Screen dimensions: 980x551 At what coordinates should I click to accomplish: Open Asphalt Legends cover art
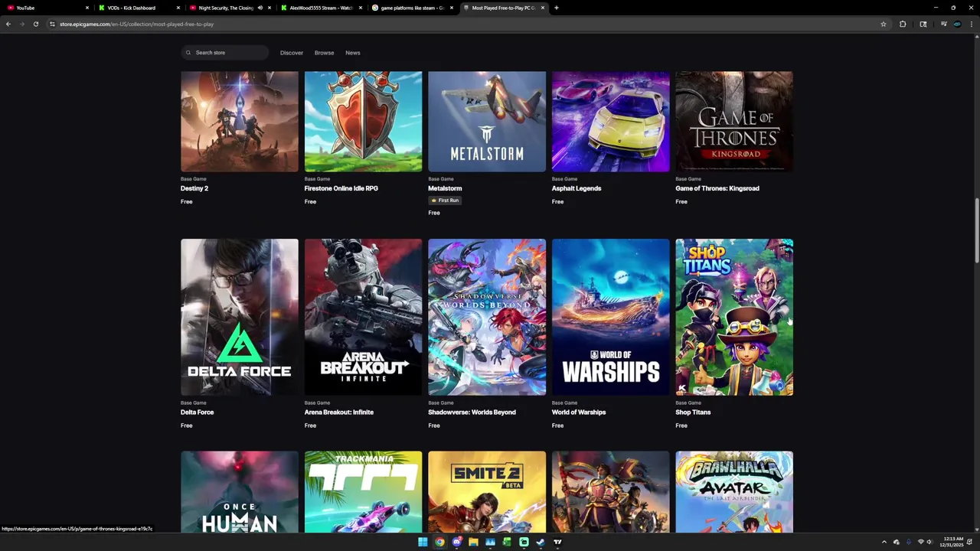[611, 122]
